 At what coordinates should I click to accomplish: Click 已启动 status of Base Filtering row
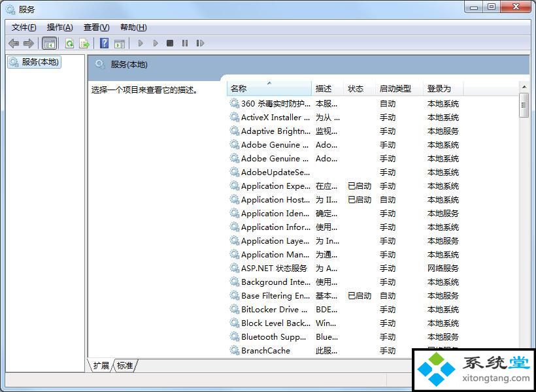360,295
